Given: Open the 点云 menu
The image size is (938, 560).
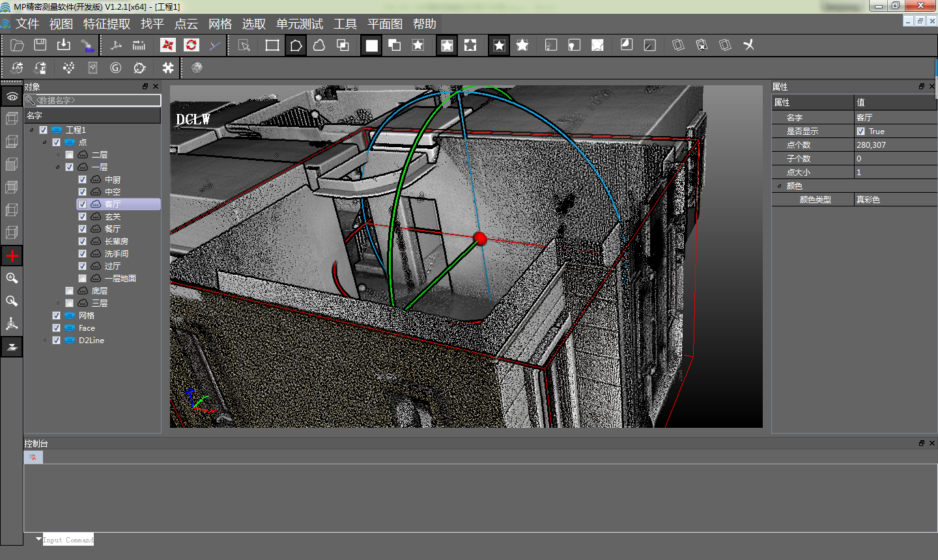Looking at the screenshot, I should click(x=186, y=24).
